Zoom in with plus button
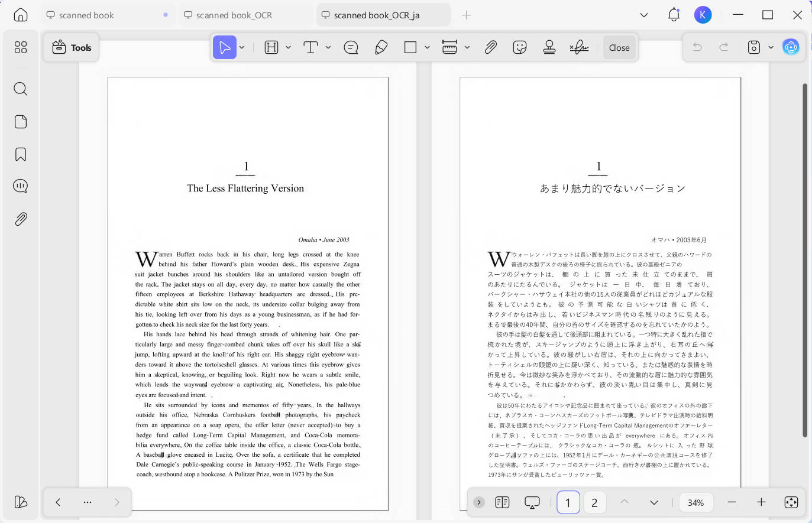The image size is (812, 523). point(761,502)
